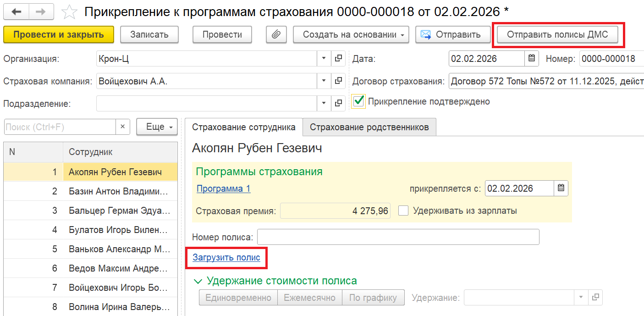Image resolution: width=644 pixels, height=316 pixels.
Task: Open the Страховая компания record with its open icon
Action: click(x=339, y=81)
